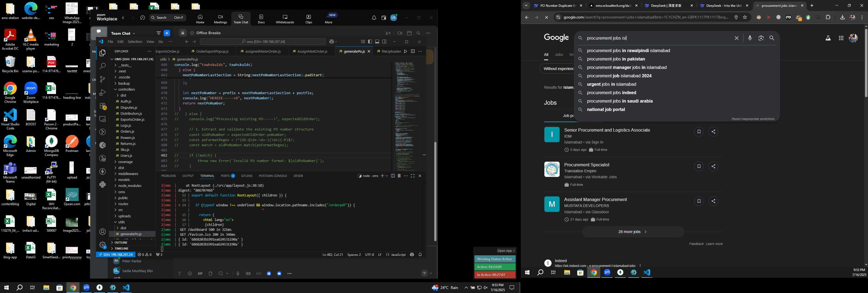Expand node_modules folder in Explorer

(x=130, y=186)
